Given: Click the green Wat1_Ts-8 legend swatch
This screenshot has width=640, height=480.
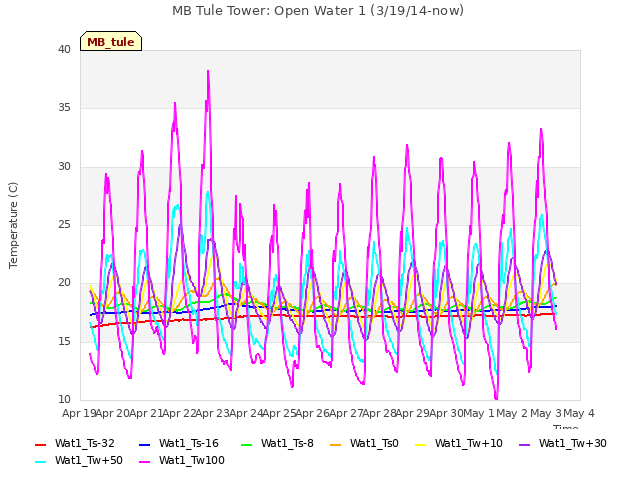Looking at the screenshot, I should coord(247,444).
